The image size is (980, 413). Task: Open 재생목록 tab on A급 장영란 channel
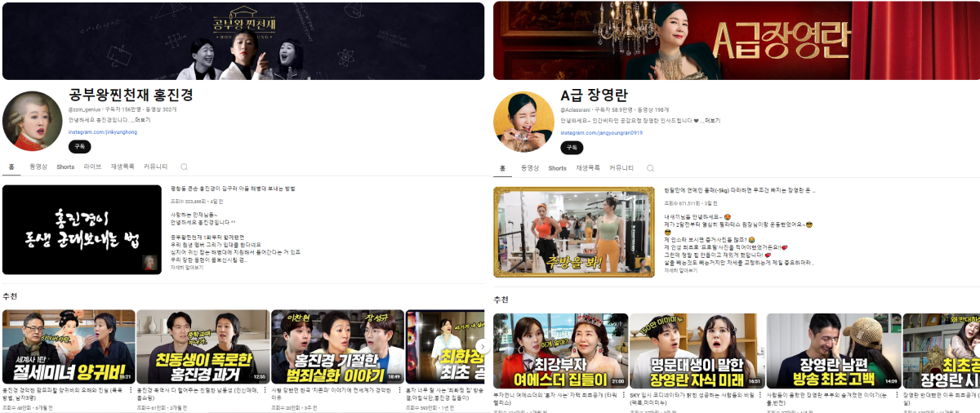tap(588, 168)
